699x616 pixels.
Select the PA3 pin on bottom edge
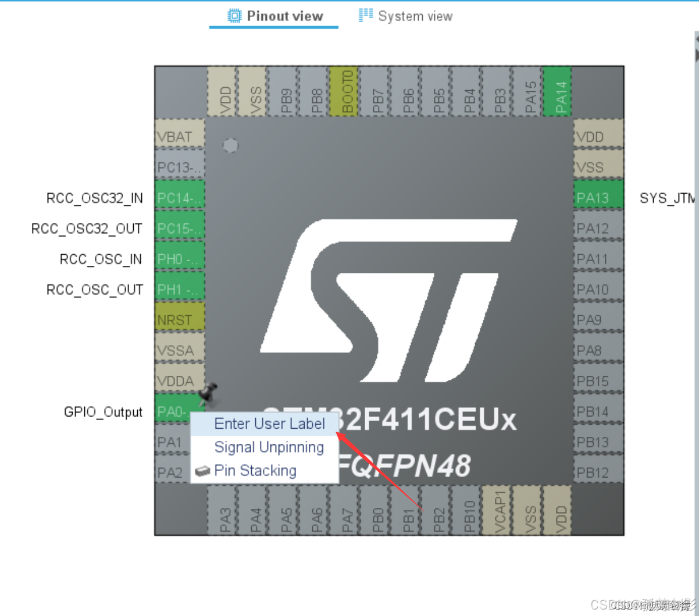click(x=222, y=510)
